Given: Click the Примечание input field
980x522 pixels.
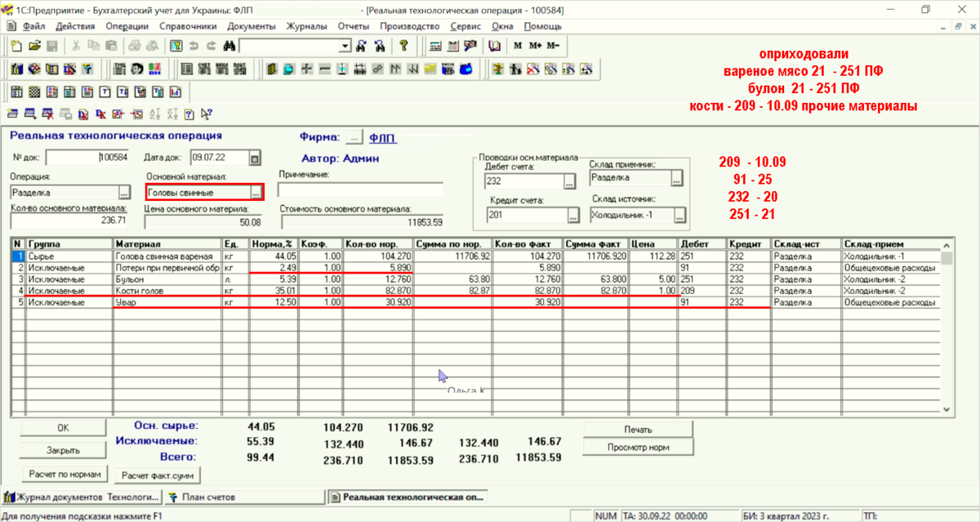Looking at the screenshot, I should point(360,190).
